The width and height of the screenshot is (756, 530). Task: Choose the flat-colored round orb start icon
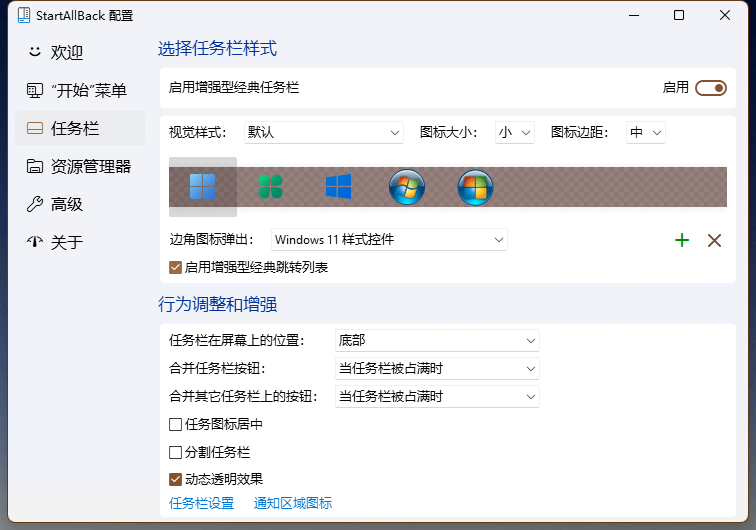475,187
